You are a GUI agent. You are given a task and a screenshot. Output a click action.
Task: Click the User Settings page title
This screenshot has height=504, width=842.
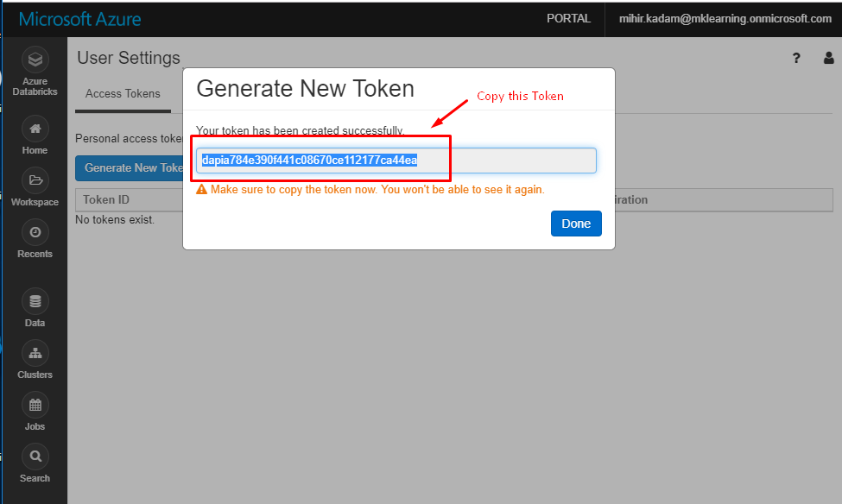tap(129, 58)
